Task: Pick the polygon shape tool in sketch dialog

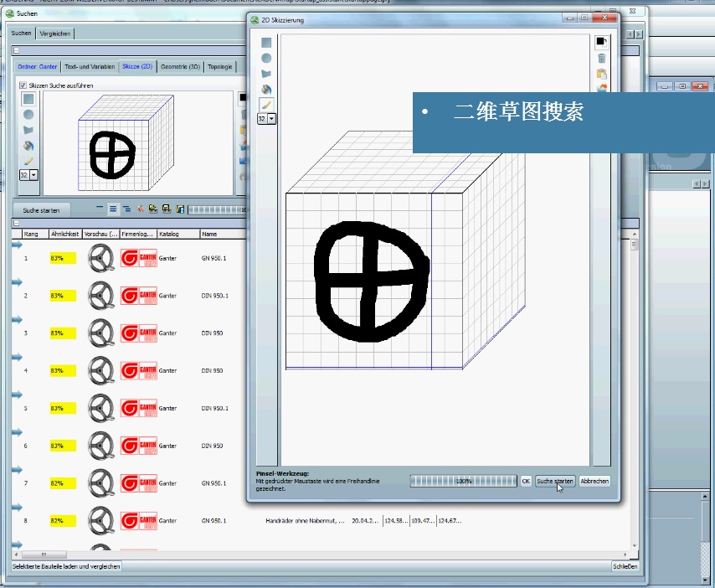Action: click(x=266, y=74)
